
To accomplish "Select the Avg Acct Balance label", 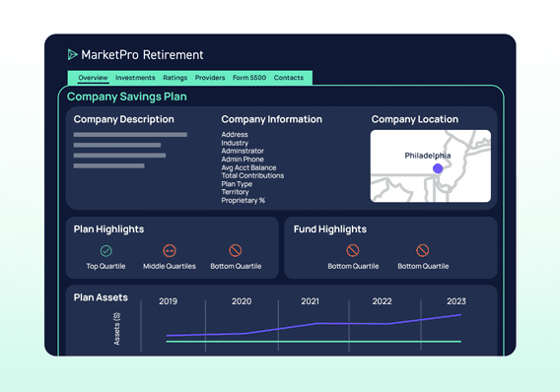I will tap(248, 167).
